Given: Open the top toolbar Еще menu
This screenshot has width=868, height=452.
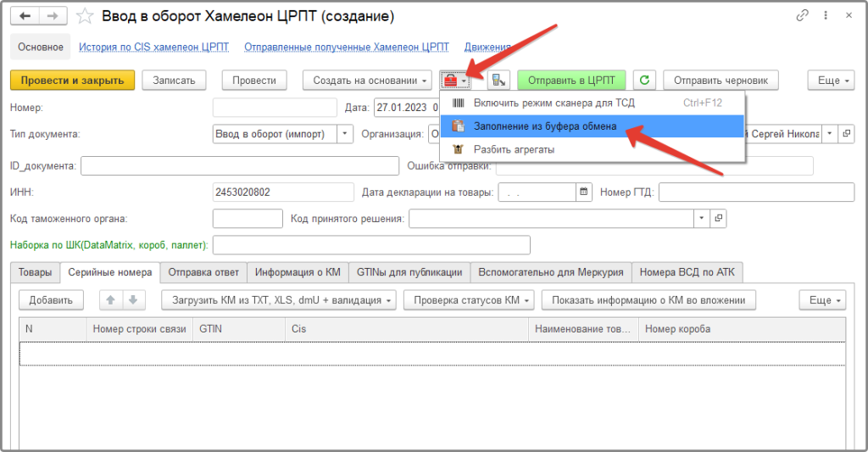Looking at the screenshot, I should 831,81.
